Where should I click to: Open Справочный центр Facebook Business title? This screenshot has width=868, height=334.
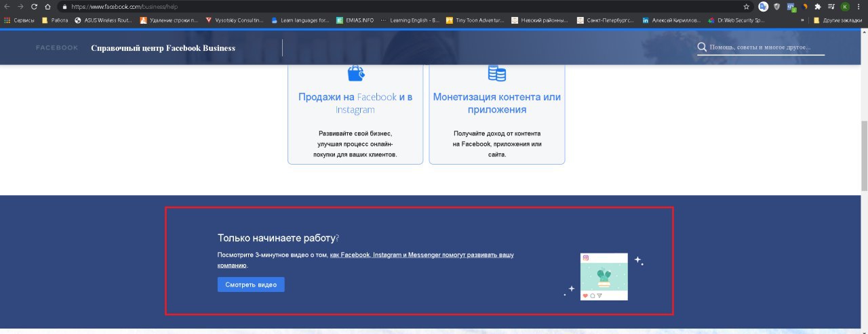pyautogui.click(x=163, y=48)
